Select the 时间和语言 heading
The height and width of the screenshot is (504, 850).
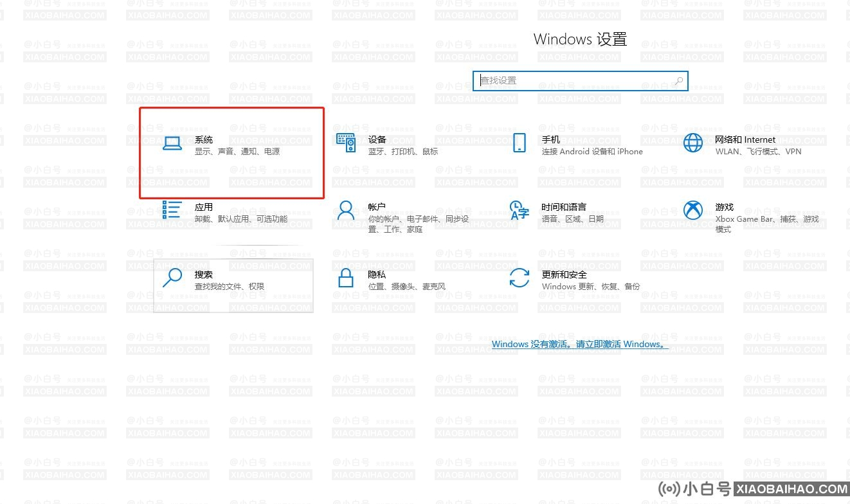point(564,207)
